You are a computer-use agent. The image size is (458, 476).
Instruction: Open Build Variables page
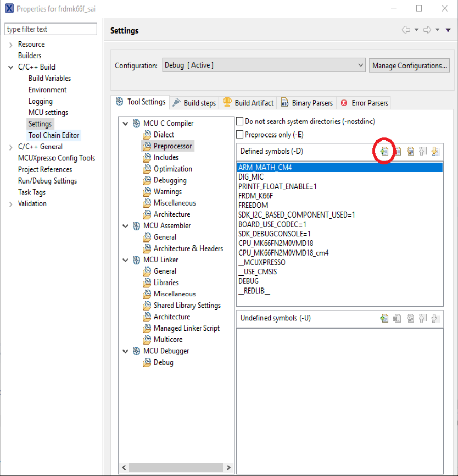49,78
